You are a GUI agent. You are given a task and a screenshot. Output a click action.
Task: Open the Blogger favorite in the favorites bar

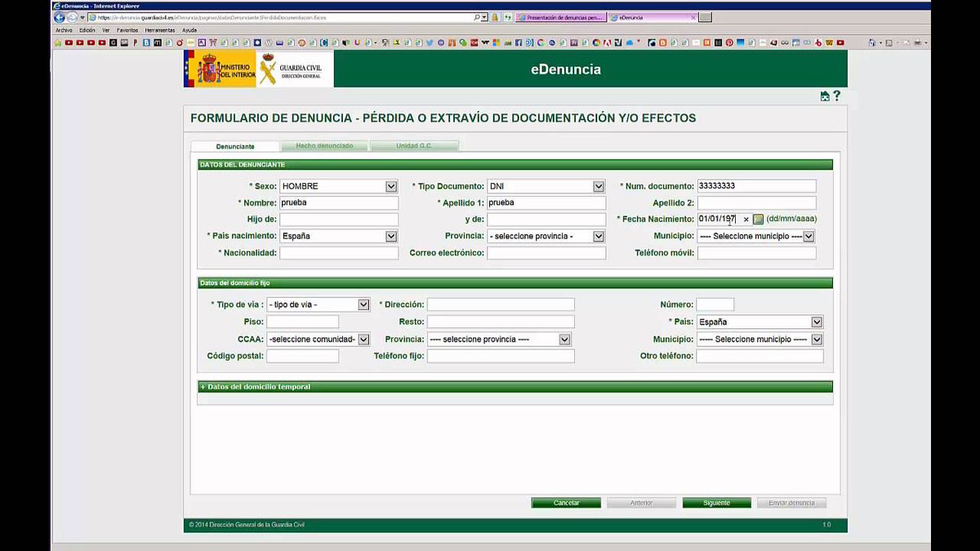[x=662, y=42]
